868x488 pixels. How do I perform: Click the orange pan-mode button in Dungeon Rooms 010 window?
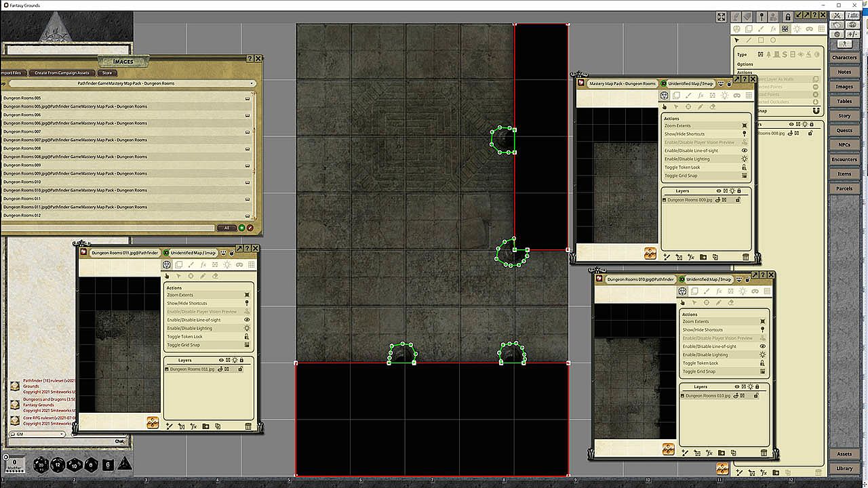pyautogui.click(x=668, y=449)
